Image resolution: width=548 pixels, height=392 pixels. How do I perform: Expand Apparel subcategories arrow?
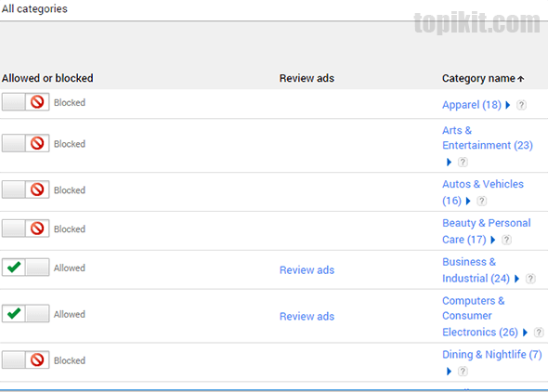[x=508, y=105]
